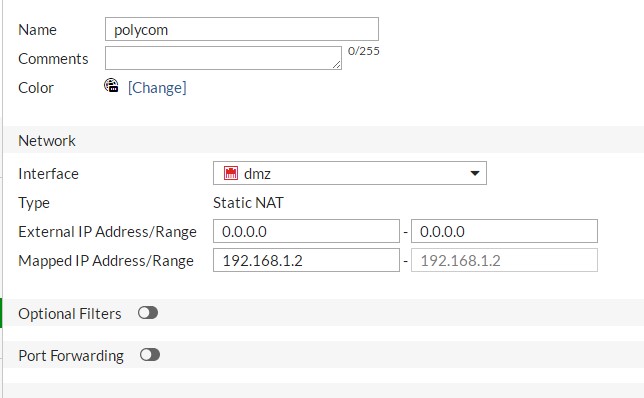Click the 0/255 comments character counter
Image resolution: width=644 pixels, height=398 pixels.
[363, 51]
